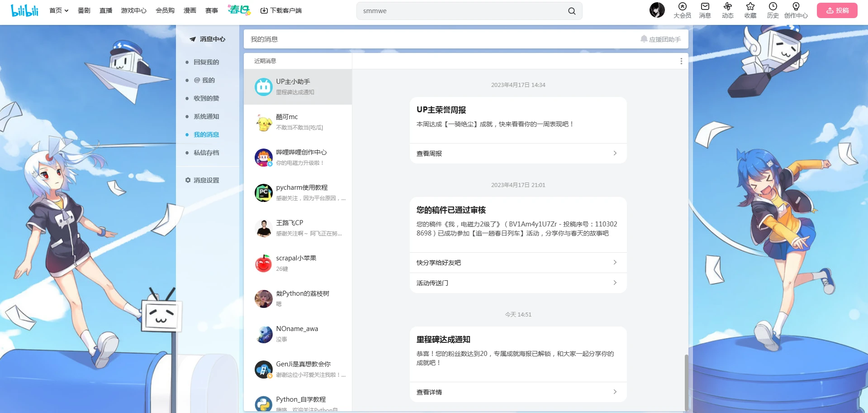Open NOname_awa conversation avatar

coord(263,334)
